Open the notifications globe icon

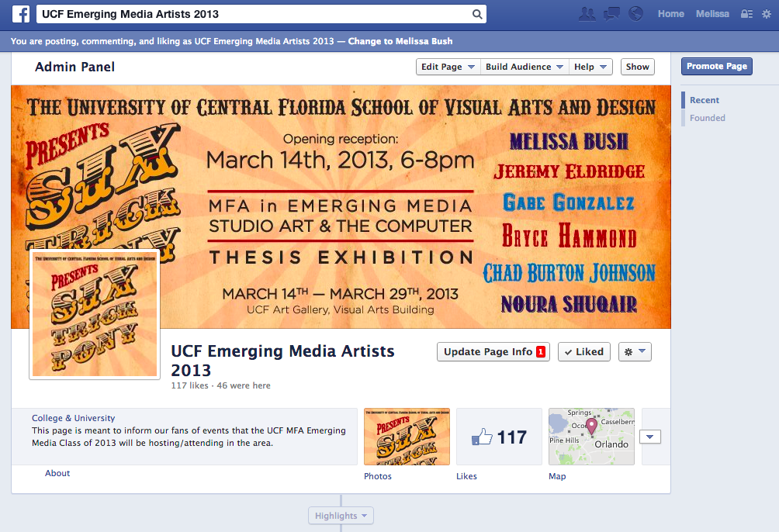[x=635, y=14]
